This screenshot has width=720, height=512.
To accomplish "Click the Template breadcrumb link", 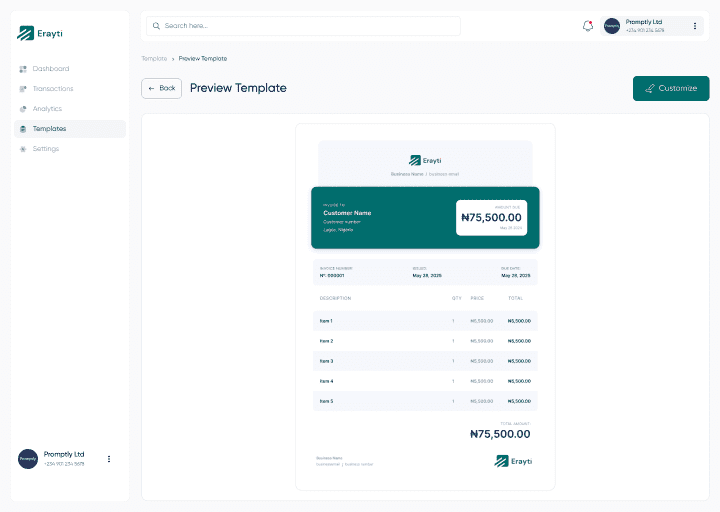I will click(154, 59).
